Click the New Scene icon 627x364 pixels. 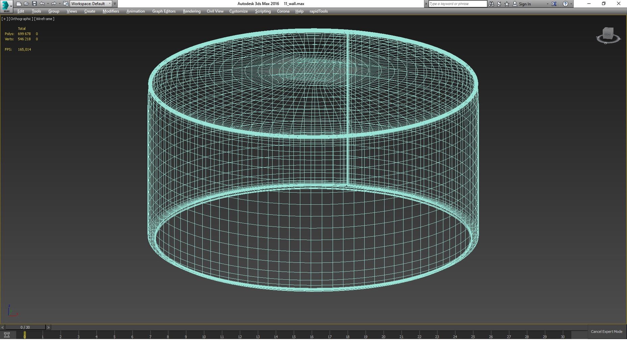[19, 4]
